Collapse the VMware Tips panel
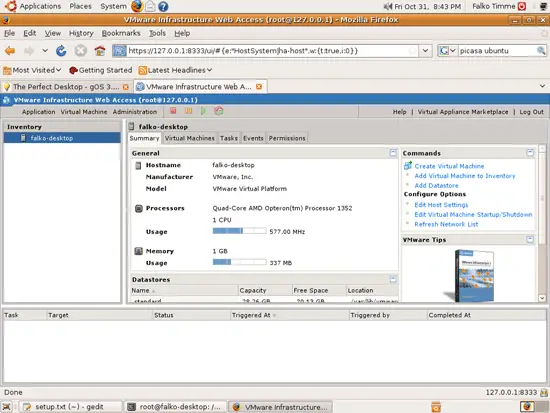This screenshot has height=413, width=550. pyautogui.click(x=530, y=240)
